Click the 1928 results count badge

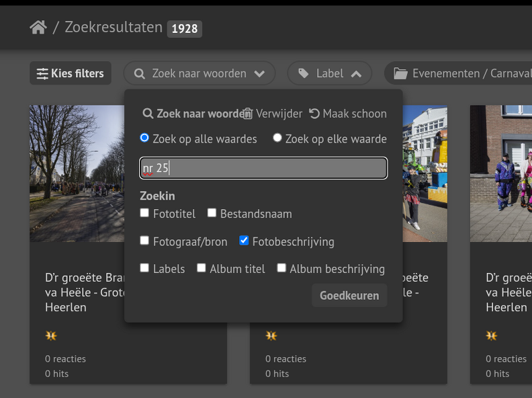[185, 29]
